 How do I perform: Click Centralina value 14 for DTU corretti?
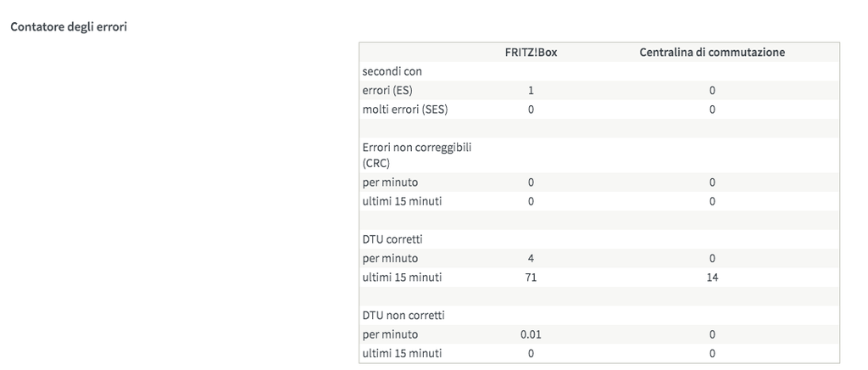click(712, 277)
